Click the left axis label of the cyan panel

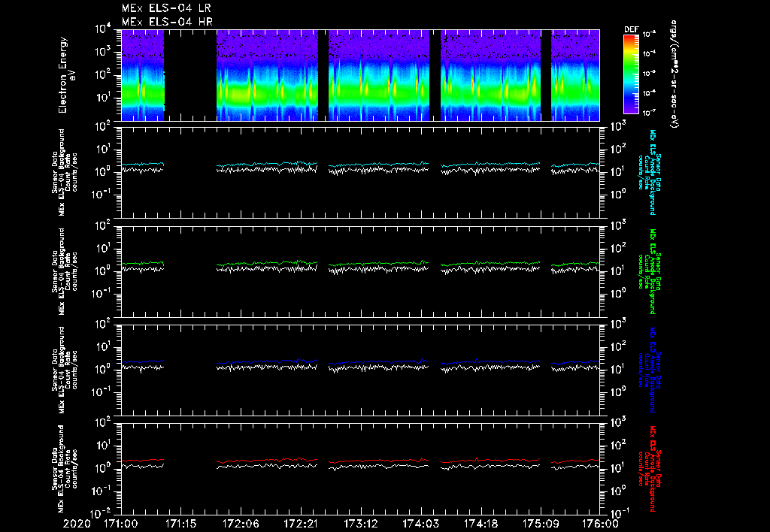65,172
